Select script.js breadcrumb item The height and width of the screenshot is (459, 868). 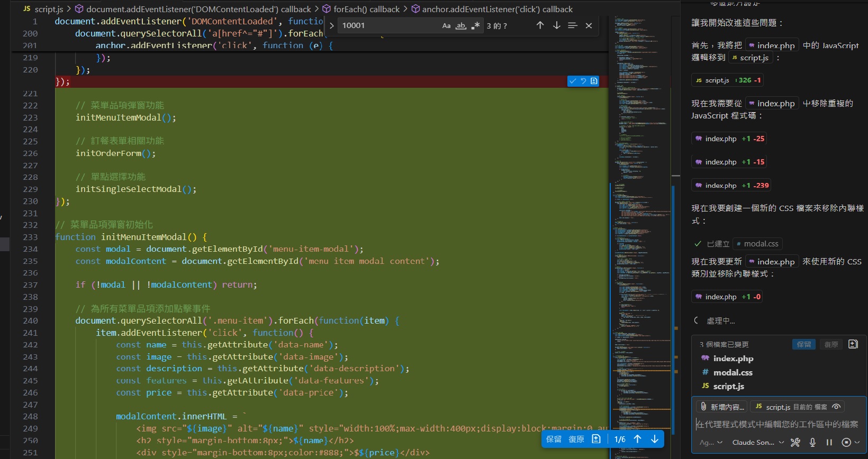tap(48, 9)
